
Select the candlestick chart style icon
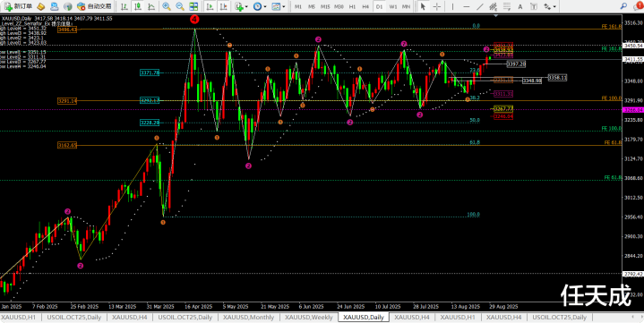[x=138, y=6]
